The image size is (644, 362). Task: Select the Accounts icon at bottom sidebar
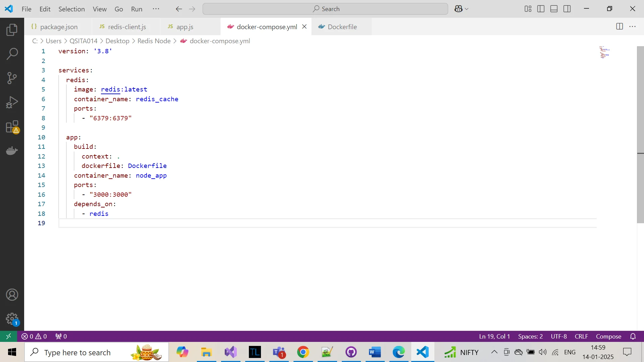click(x=12, y=295)
